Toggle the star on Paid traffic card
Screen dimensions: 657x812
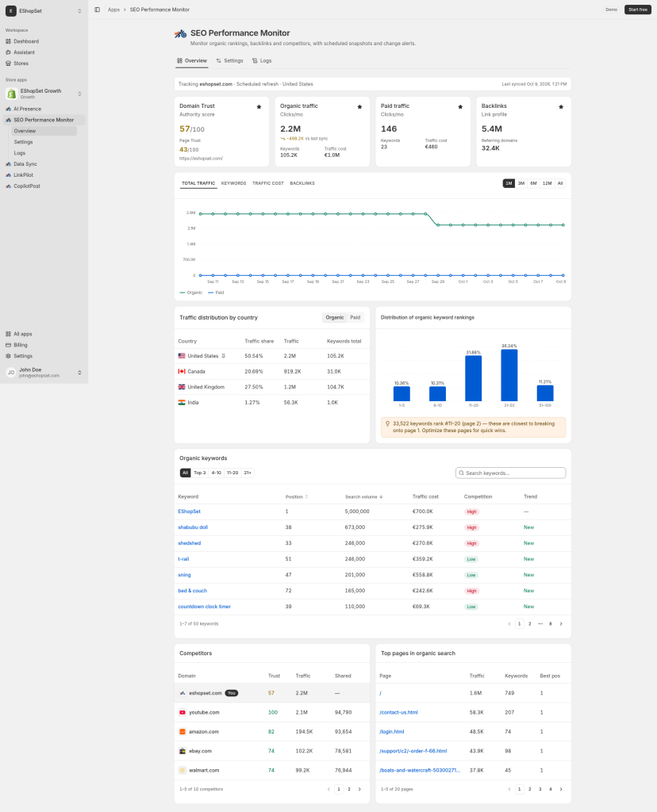460,107
